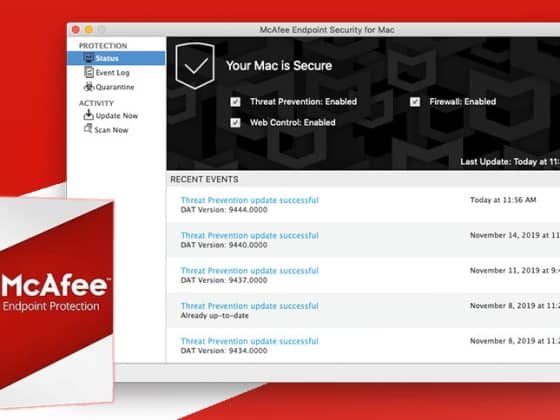Click the Event Log document icon
The width and height of the screenshot is (560, 420).
click(89, 72)
